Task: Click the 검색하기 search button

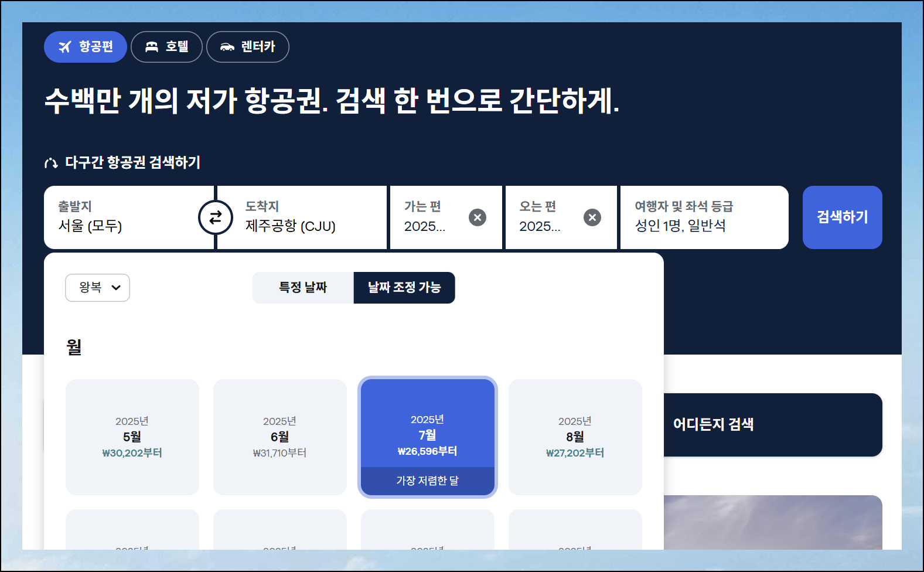Action: coord(843,217)
